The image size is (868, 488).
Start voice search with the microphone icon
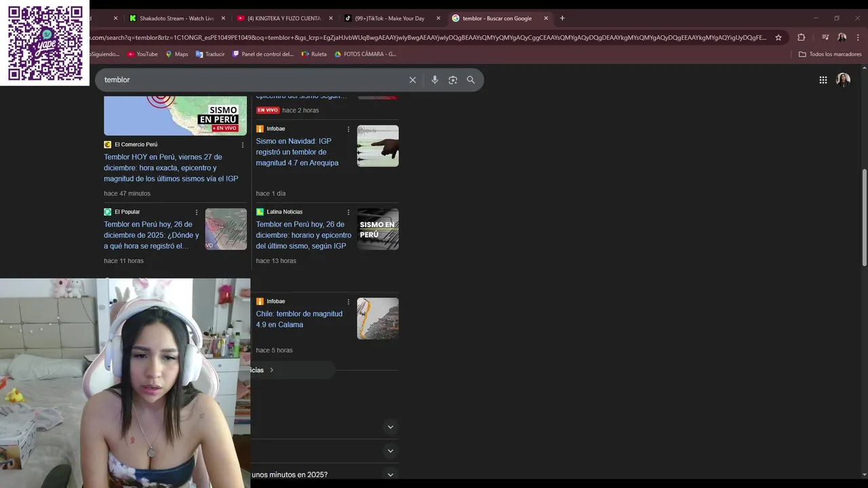pyautogui.click(x=435, y=80)
